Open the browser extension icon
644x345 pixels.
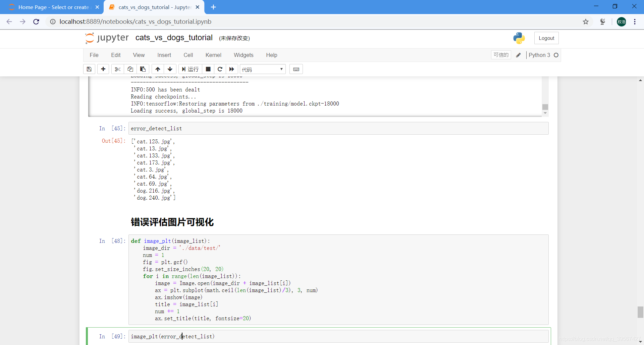click(x=603, y=22)
